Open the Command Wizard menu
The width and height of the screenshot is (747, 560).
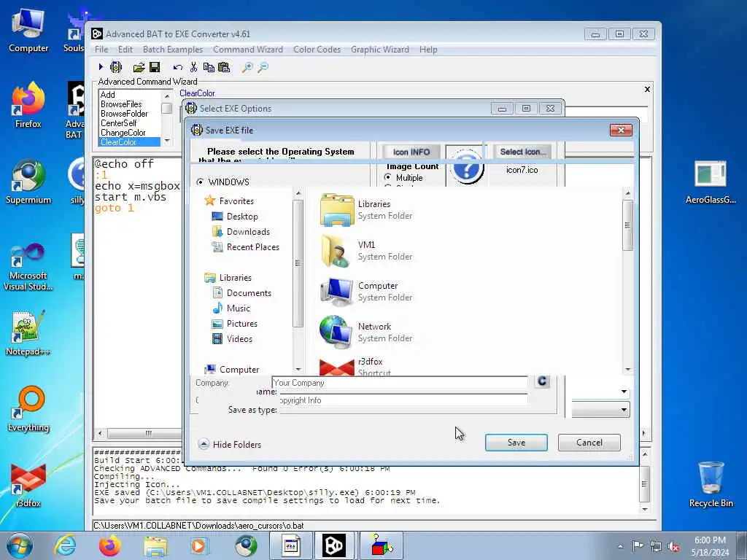(248, 50)
